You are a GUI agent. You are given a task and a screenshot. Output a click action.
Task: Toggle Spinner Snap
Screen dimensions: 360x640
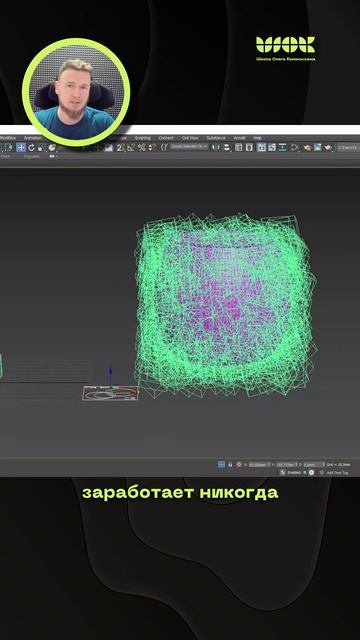point(151,148)
